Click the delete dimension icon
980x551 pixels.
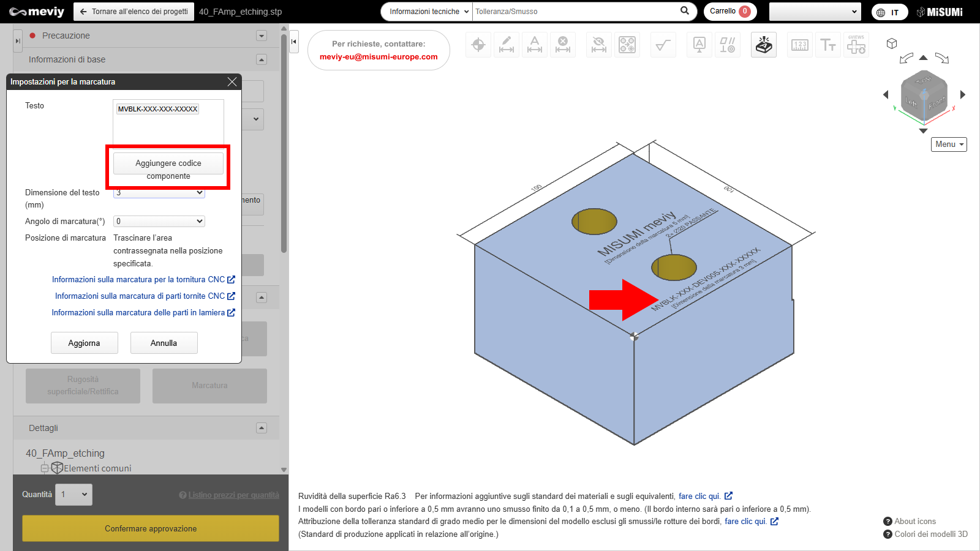563,45
